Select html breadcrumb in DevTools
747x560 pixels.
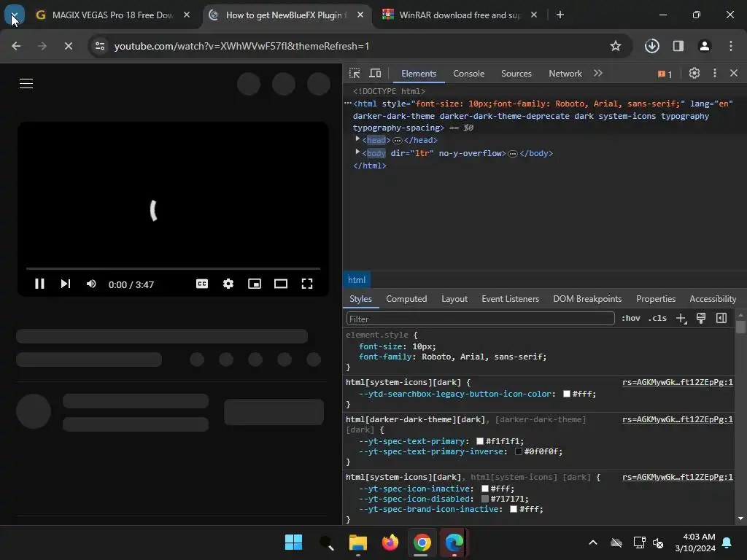[356, 279]
